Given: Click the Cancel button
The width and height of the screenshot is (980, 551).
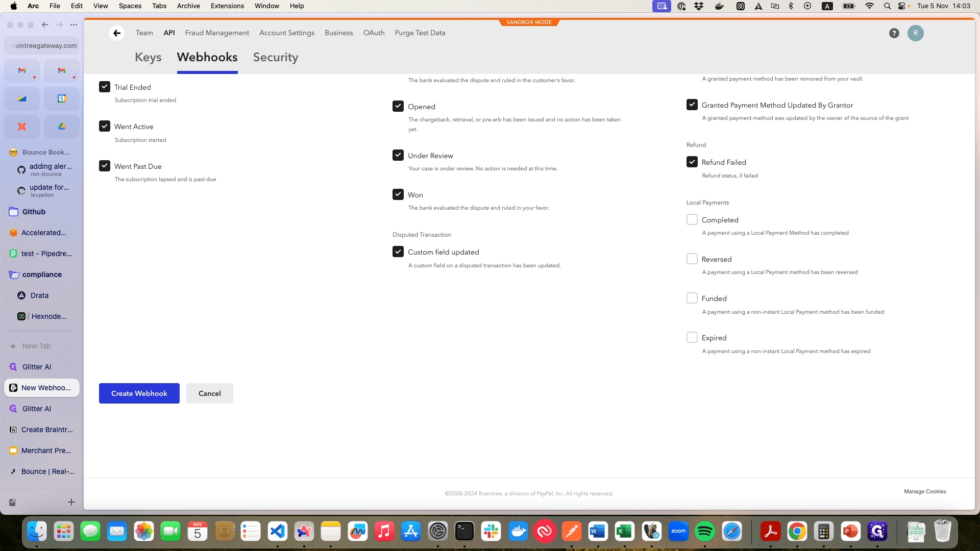Looking at the screenshot, I should coord(210,393).
